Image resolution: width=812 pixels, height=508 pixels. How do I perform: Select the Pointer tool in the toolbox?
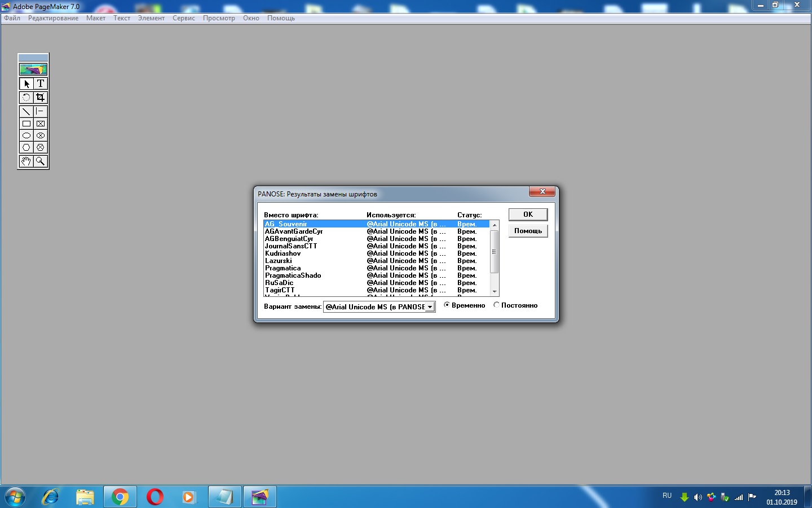tap(27, 84)
